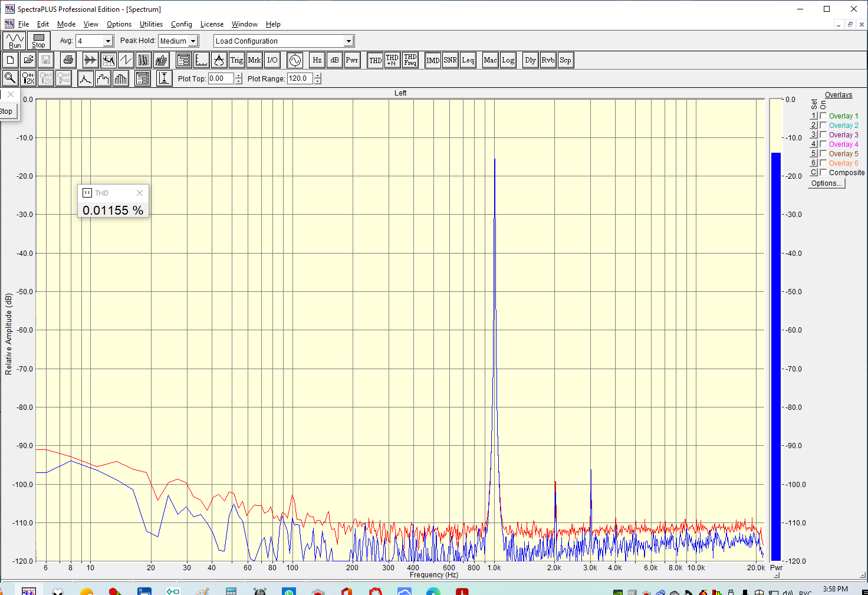Open the 3D Surface view icon
868x595 pixels.
click(x=161, y=60)
